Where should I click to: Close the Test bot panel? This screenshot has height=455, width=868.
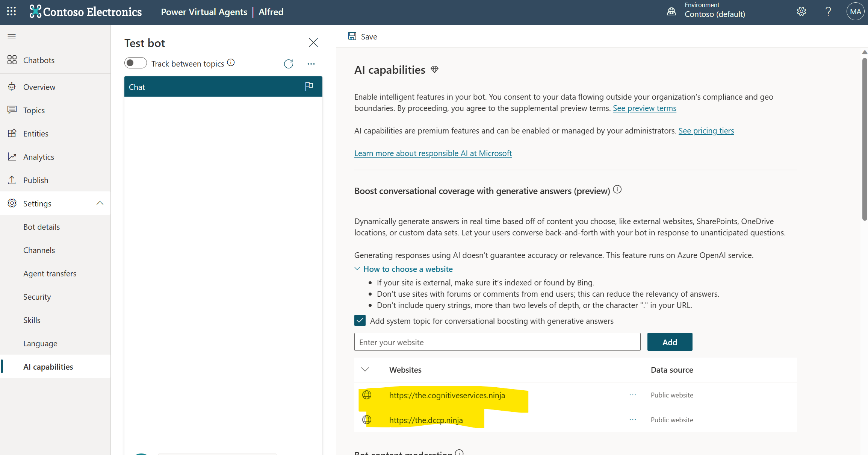313,42
